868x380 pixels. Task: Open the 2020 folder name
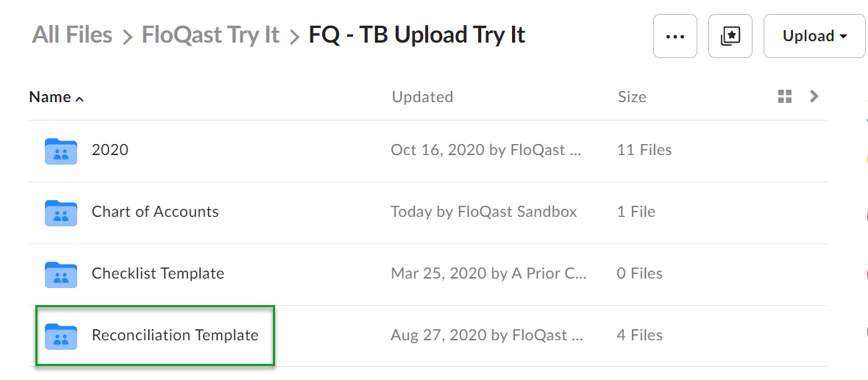pyautogui.click(x=110, y=150)
